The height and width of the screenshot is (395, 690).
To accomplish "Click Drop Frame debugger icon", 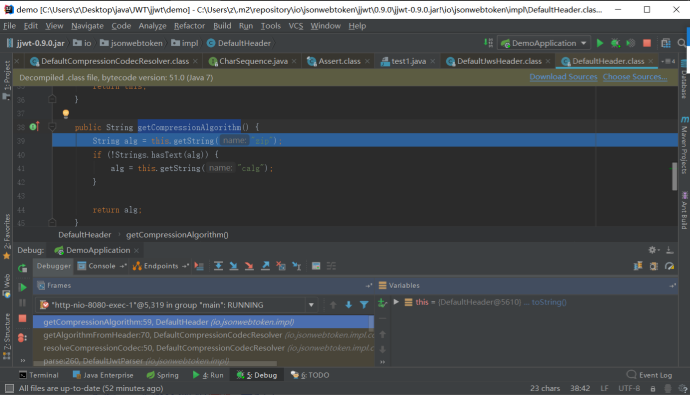I will click(281, 266).
